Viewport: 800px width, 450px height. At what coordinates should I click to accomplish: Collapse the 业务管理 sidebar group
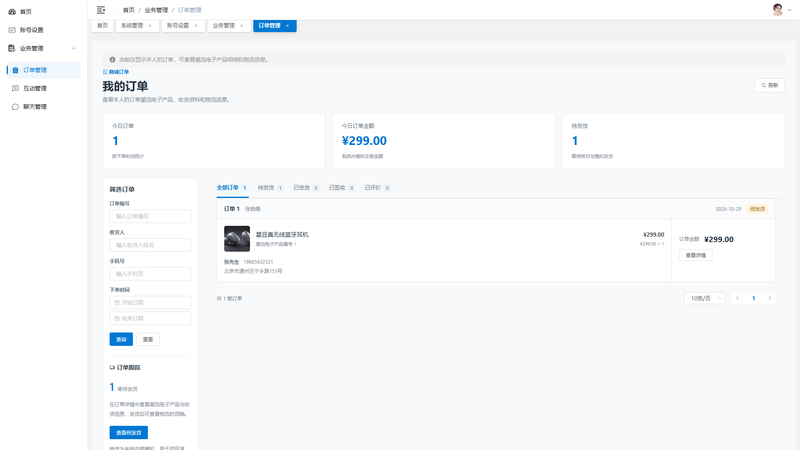pyautogui.click(x=43, y=48)
